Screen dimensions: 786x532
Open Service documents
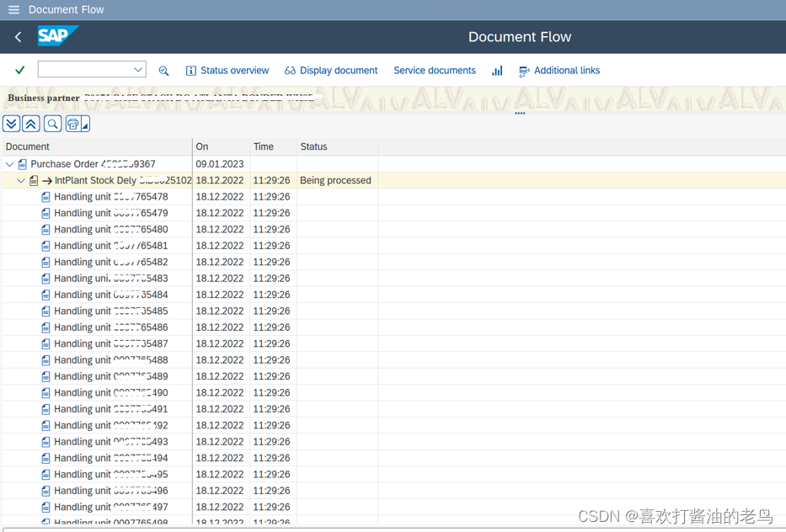(x=435, y=71)
